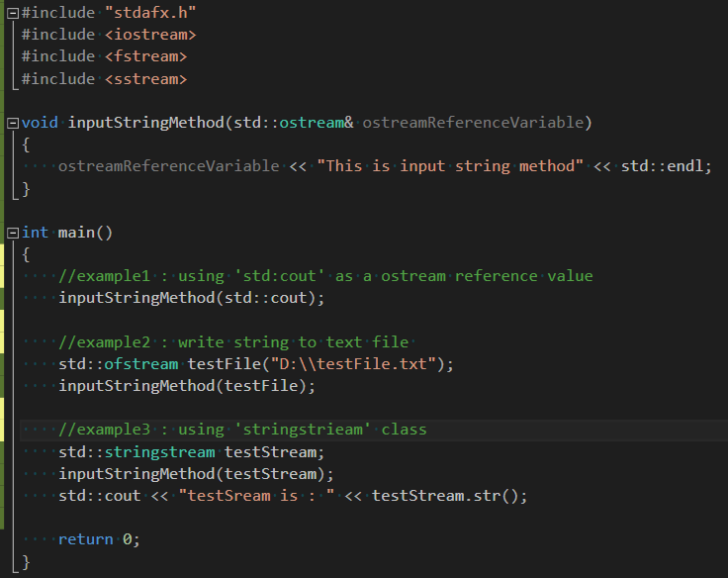Click inputStringMethod(std::cout) call
The height and width of the screenshot is (578, 728).
[191, 298]
